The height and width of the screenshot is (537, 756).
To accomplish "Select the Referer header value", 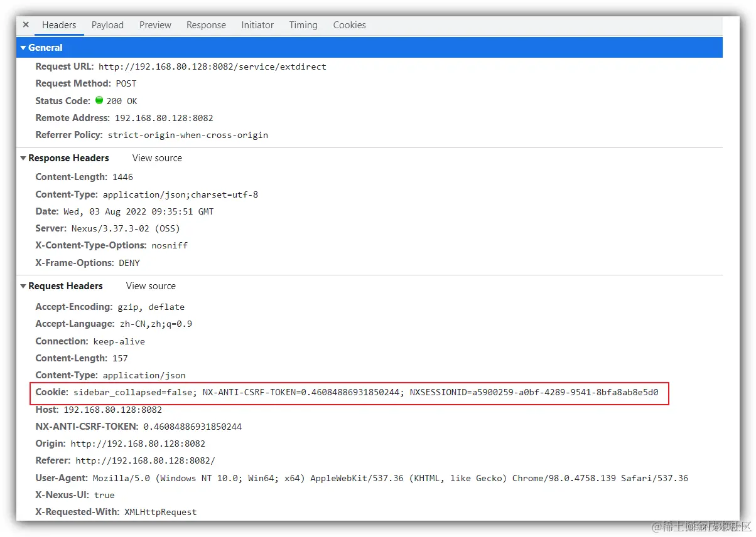I will [x=145, y=460].
